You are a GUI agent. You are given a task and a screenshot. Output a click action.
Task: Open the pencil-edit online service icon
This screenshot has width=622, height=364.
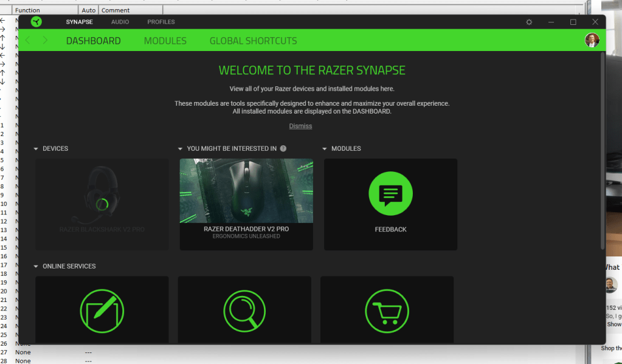(x=102, y=311)
